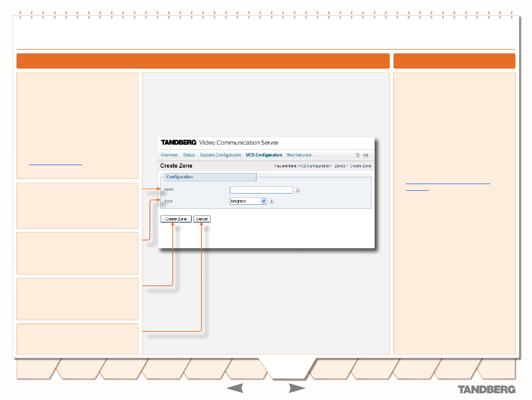The height and width of the screenshot is (400, 532).
Task: Click the Cancel button
Action: tap(202, 219)
